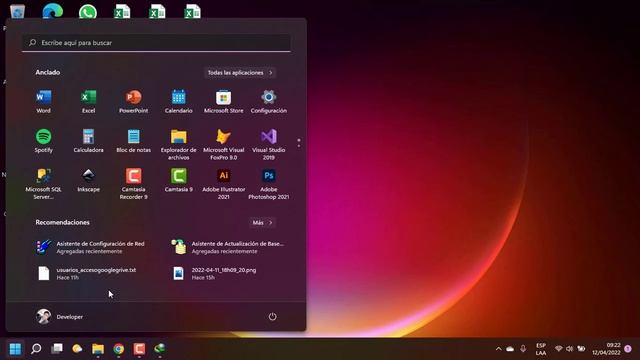Screen dimensions: 640x360
Task: Open Visual Studio 2019
Action: point(269,144)
